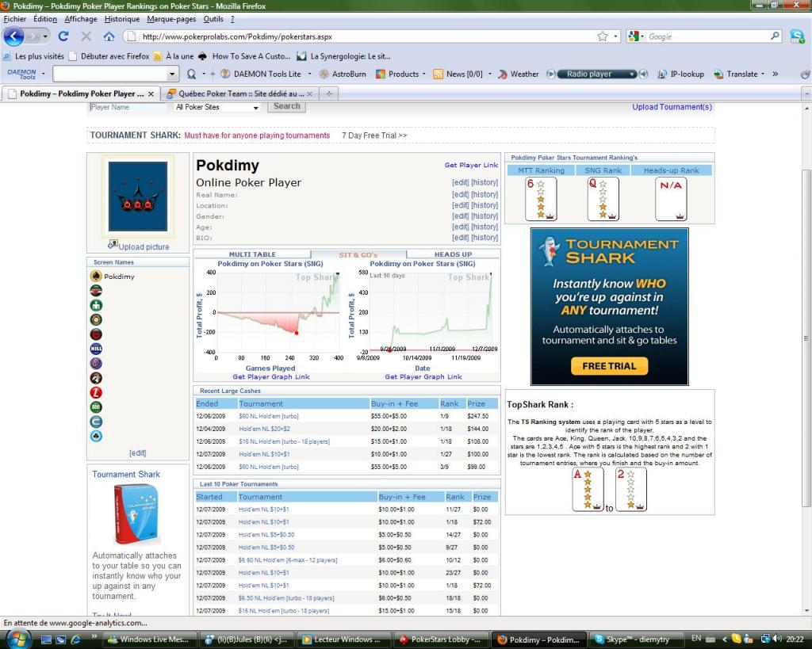Open the Fichier menu
812x649 pixels.
(x=15, y=19)
